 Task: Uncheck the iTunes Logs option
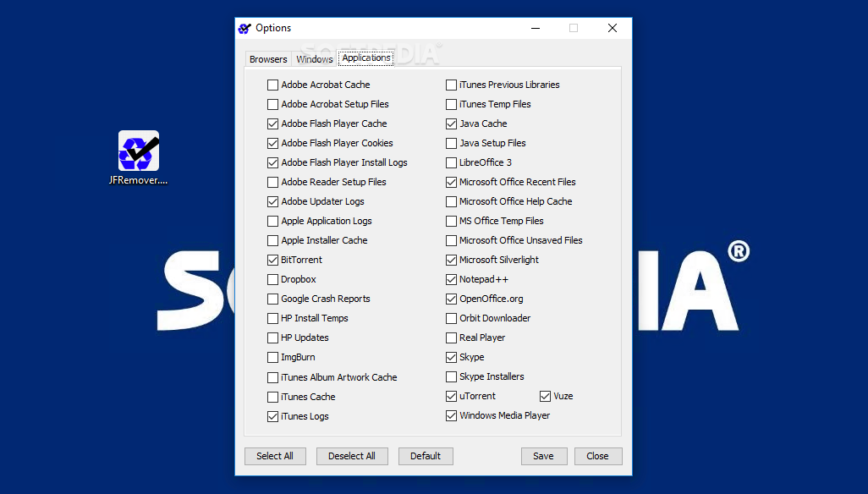click(273, 416)
